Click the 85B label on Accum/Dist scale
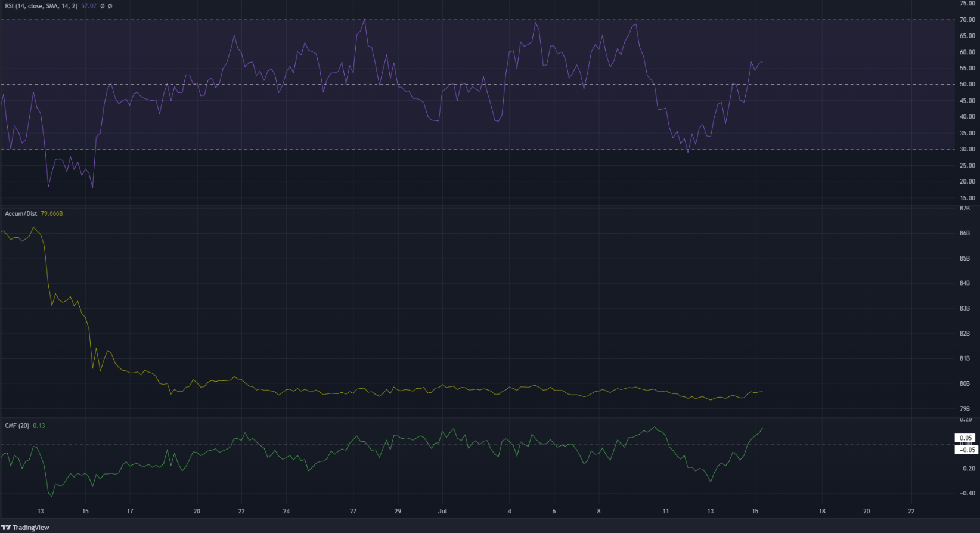 [x=965, y=258]
